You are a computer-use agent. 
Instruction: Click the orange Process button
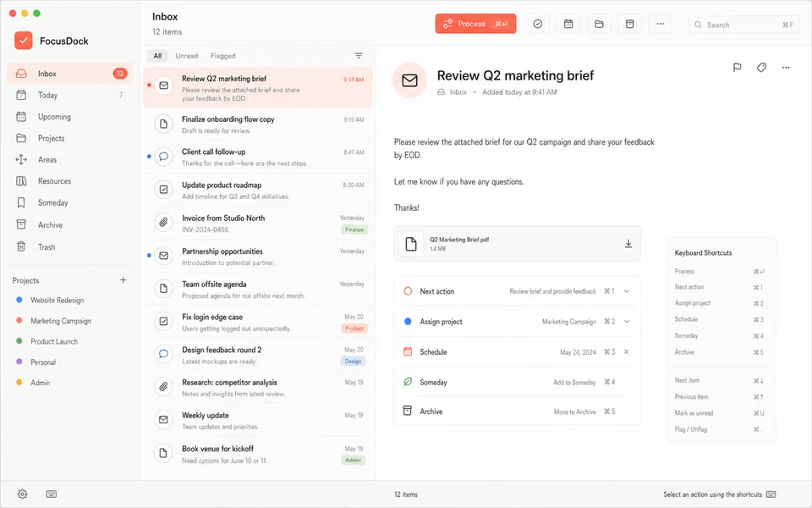475,24
